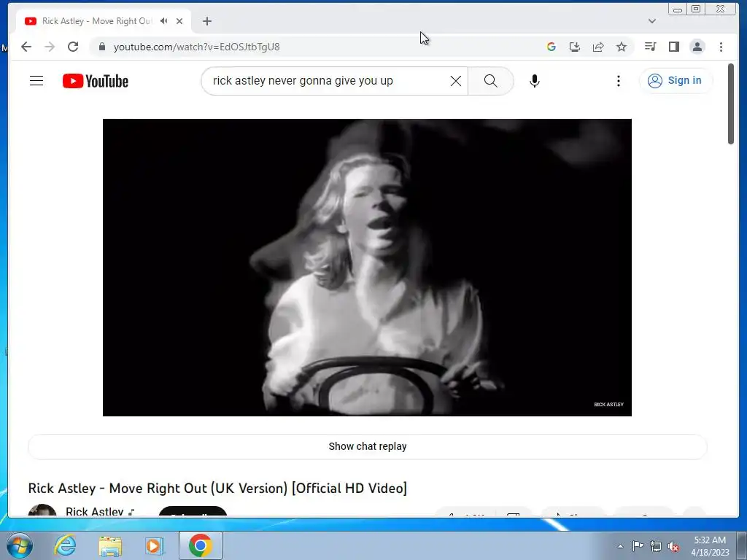Expand the tab search chevron
The height and width of the screenshot is (560, 747).
coord(652,21)
